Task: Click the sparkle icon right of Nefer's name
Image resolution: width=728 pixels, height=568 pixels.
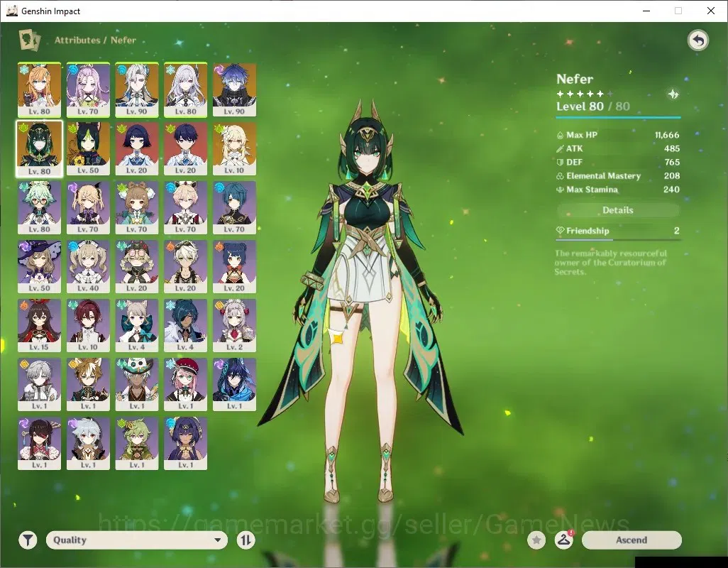Action: point(673,94)
